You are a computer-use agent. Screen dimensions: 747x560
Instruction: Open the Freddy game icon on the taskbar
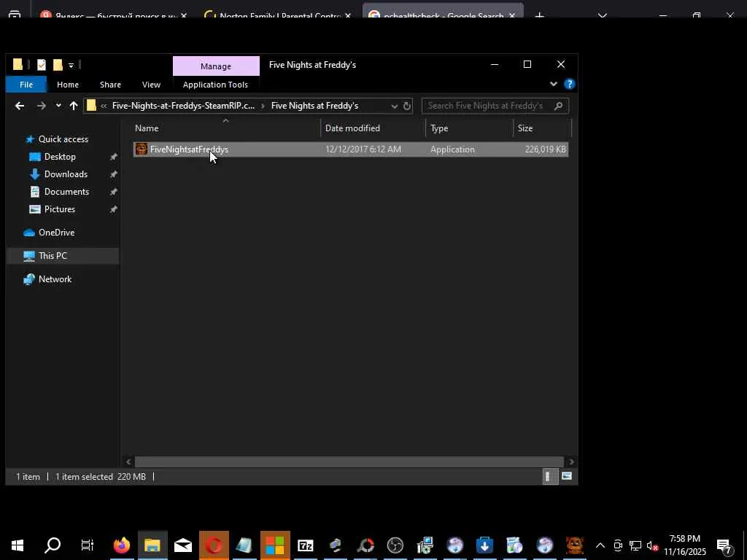click(x=575, y=545)
